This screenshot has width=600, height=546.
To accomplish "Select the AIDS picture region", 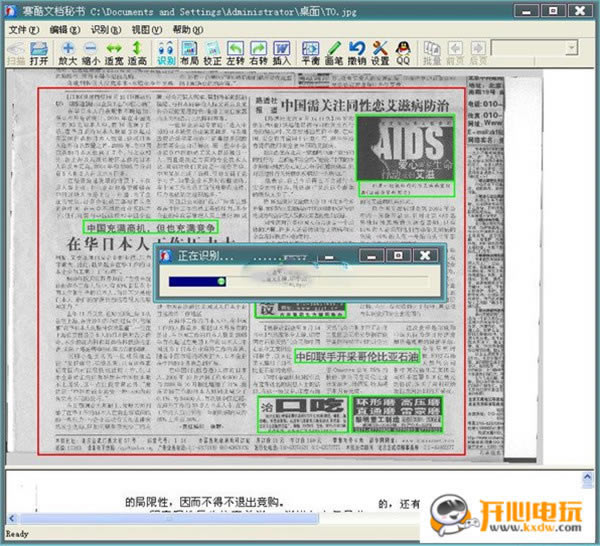I will pyautogui.click(x=405, y=148).
